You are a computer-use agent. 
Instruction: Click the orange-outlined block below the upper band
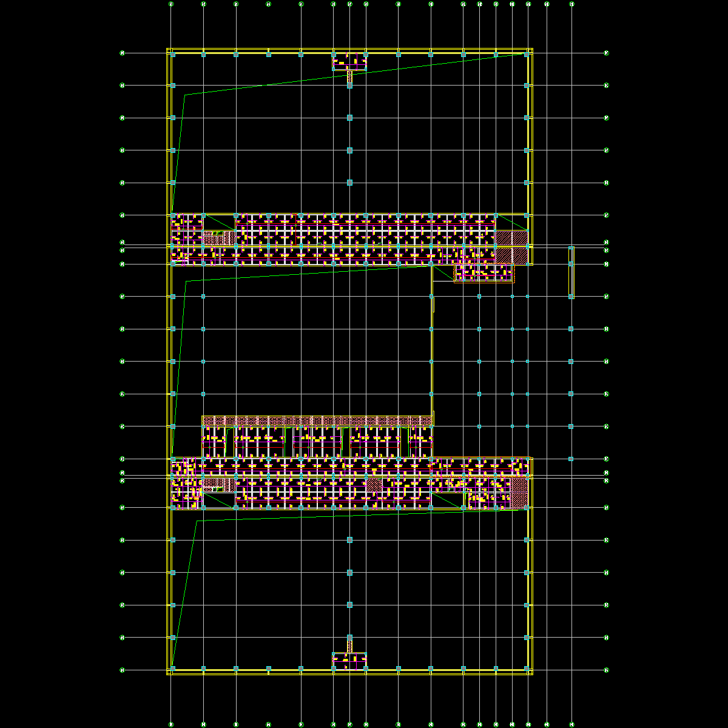click(484, 274)
